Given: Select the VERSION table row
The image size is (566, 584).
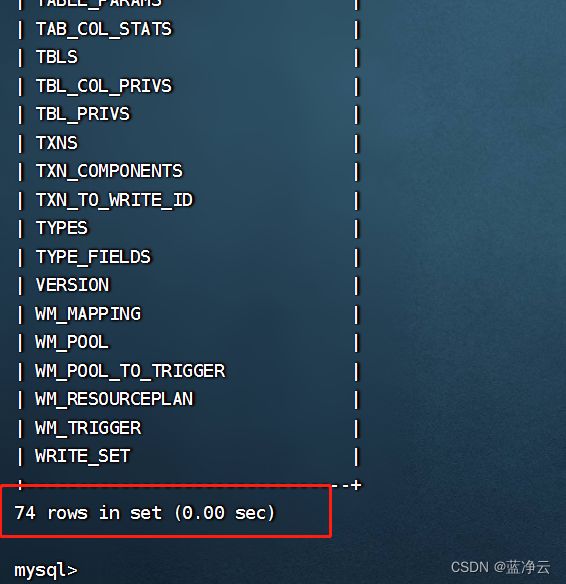Looking at the screenshot, I should pyautogui.click(x=72, y=285).
